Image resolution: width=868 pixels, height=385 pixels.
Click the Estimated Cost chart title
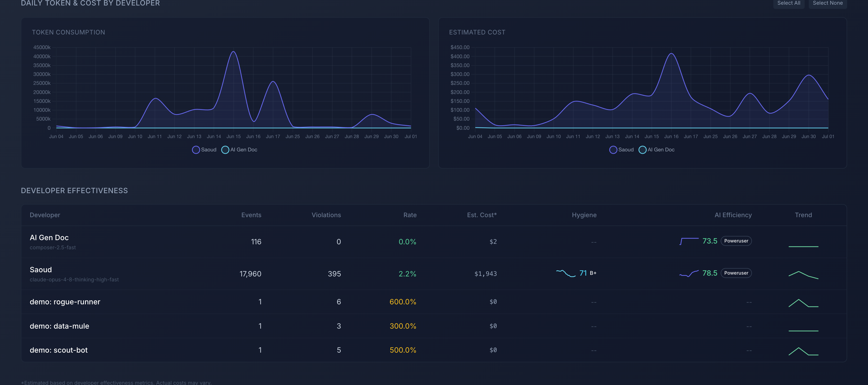click(477, 32)
